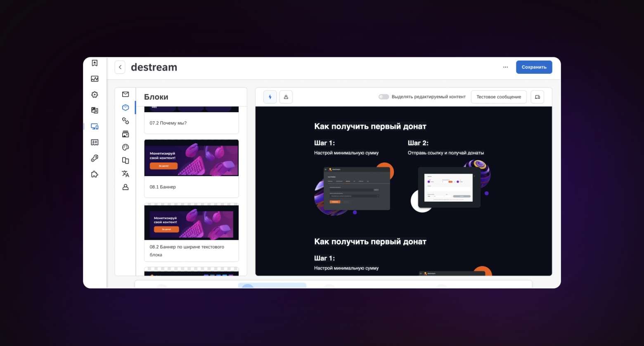Click 'Отправь ссылку и получай донаты' text
Image resolution: width=644 pixels, height=346 pixels.
tap(446, 153)
